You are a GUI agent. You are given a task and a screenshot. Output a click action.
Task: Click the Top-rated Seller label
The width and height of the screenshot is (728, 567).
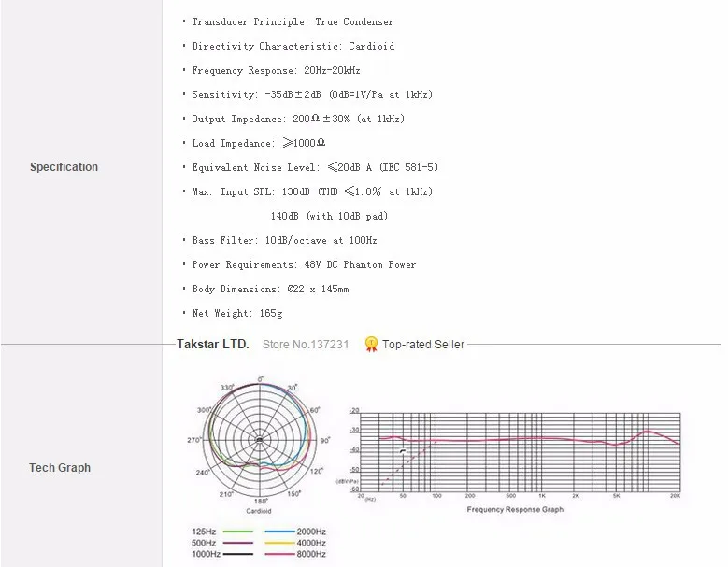click(423, 345)
